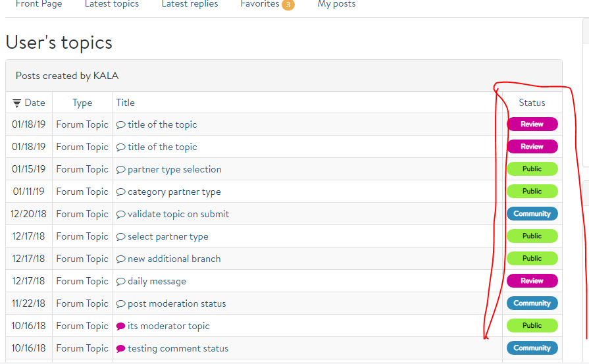The height and width of the screenshot is (364, 589).
Task: Click Forum Topic type in validate topic row
Action: point(82,214)
